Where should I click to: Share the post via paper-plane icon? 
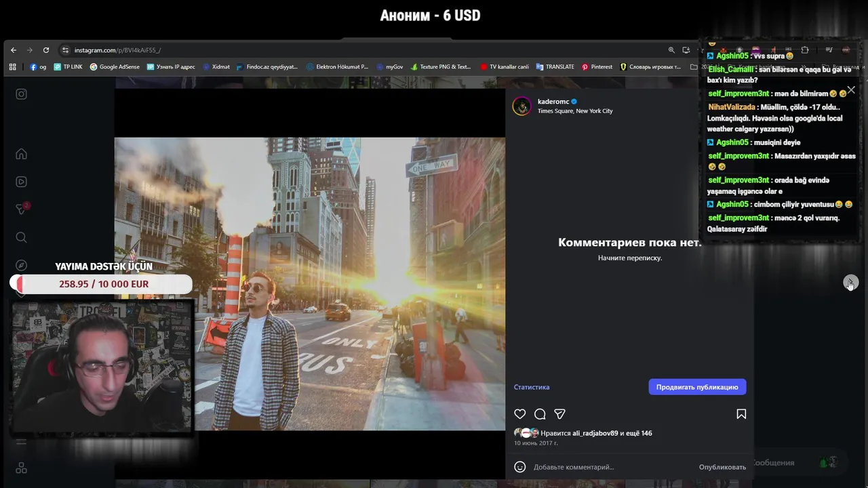coord(559,414)
